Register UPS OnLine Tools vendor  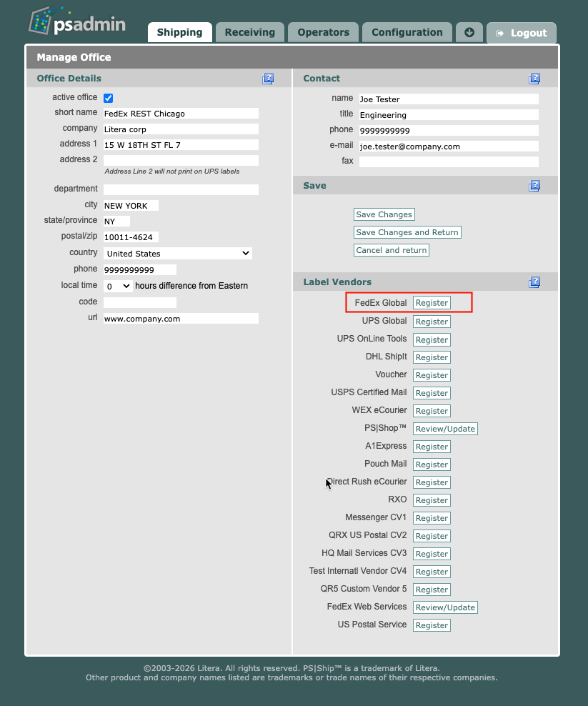432,339
